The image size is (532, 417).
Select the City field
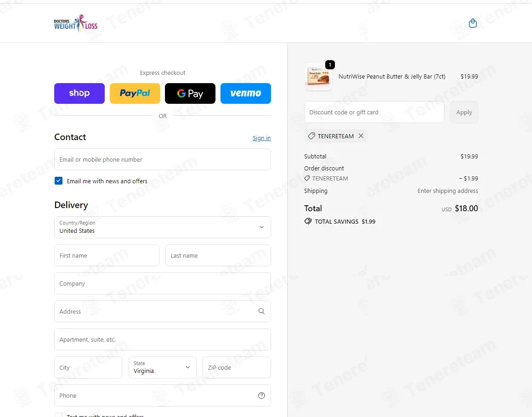point(88,367)
